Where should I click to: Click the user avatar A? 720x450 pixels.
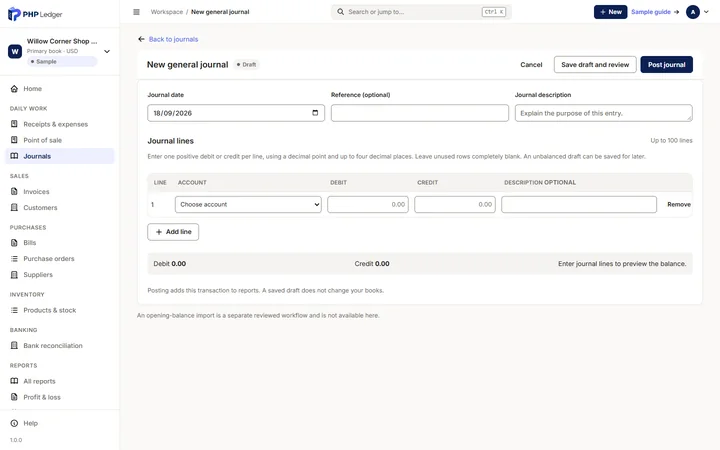(693, 12)
